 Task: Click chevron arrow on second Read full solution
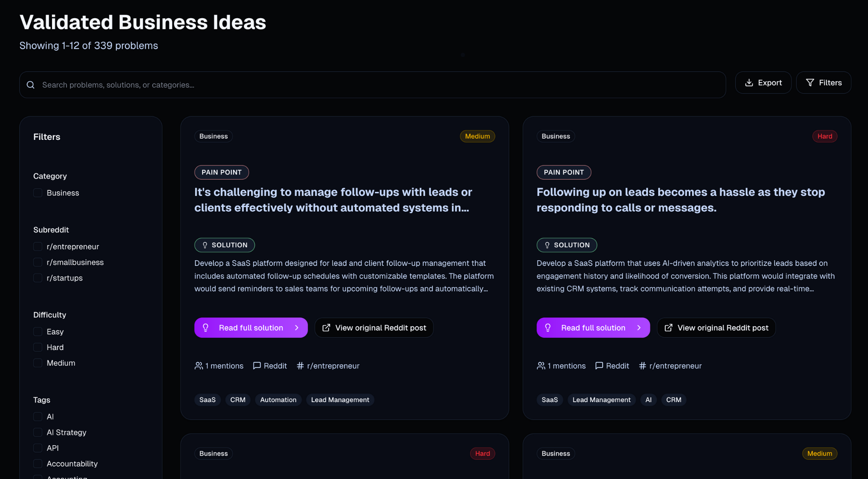point(639,328)
